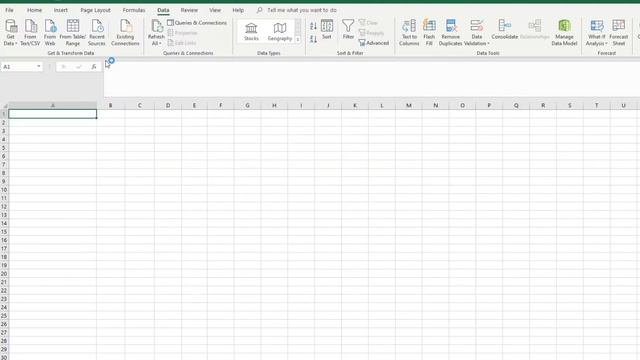This screenshot has width=640, height=360.
Task: Select column M header
Action: [409, 105]
